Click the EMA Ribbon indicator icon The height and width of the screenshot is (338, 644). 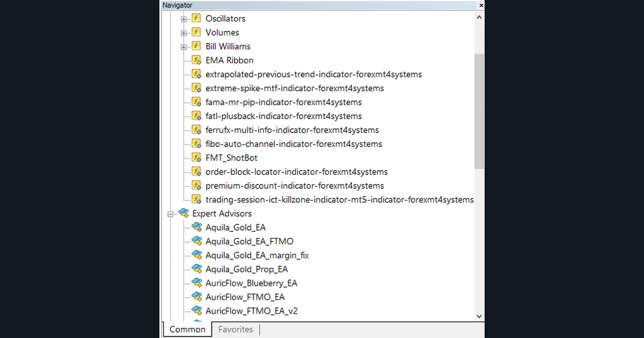pos(197,60)
